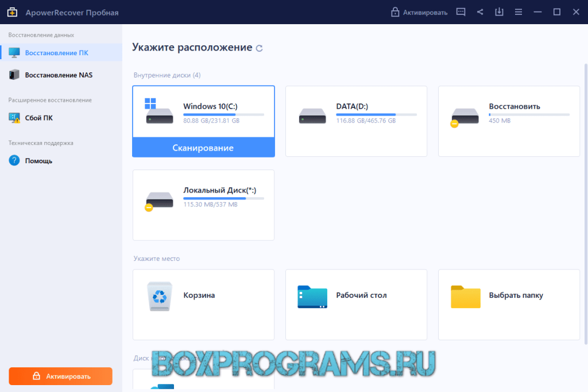Open the feedback chat icon in title bar
This screenshot has height=392, width=588.
click(461, 12)
